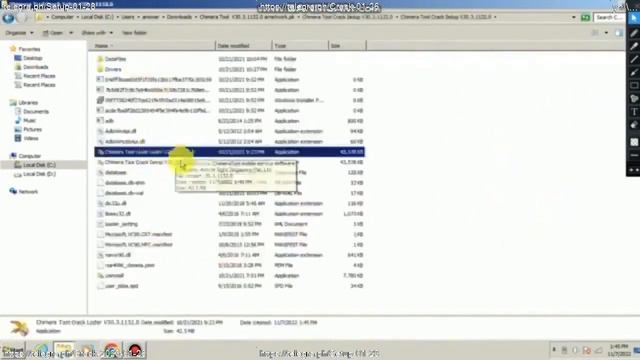Viewport: 640px width, 360px height.
Task: Click the Favorites star icon
Action: coord(13,49)
